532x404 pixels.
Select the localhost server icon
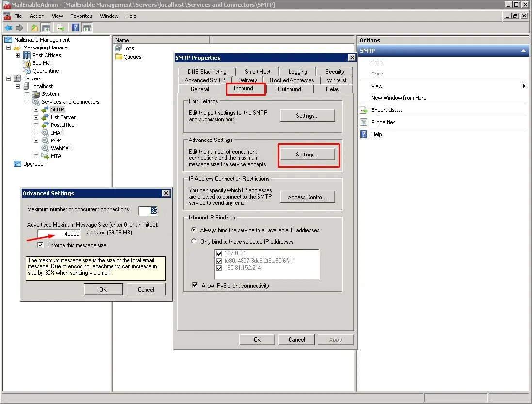click(26, 86)
